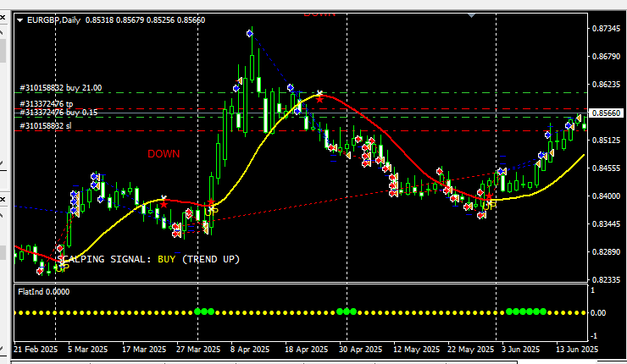
Task: Click the 8 Apr 2025 date label
Action: [250, 350]
